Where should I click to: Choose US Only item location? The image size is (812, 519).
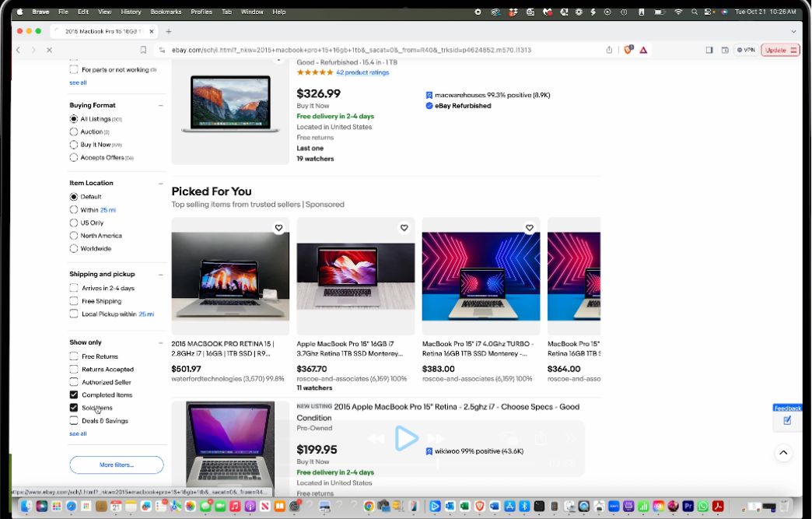click(x=74, y=223)
